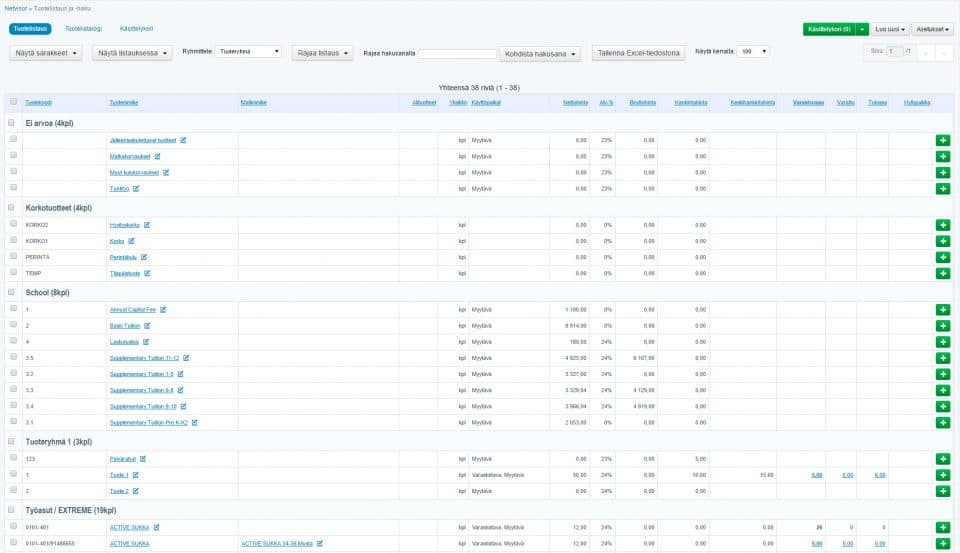Open the Näytä sarakkeet dropdown
Screen dimensions: 960x553
tap(47, 53)
